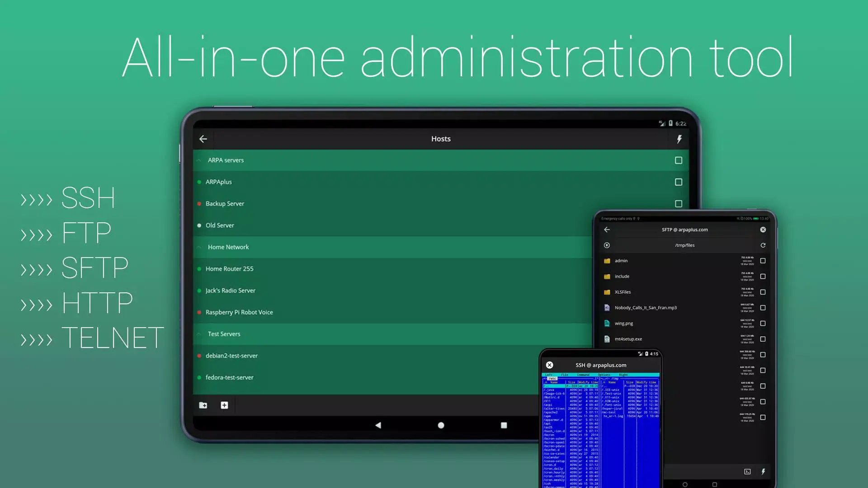Select the checkbox for the ARPA servers group
The height and width of the screenshot is (488, 868).
coord(678,160)
